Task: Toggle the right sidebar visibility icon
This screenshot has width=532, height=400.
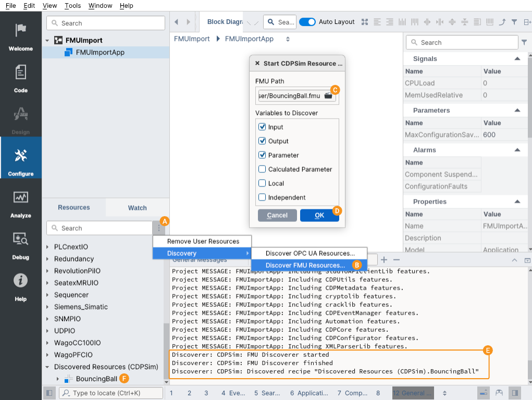Action: pyautogui.click(x=515, y=393)
